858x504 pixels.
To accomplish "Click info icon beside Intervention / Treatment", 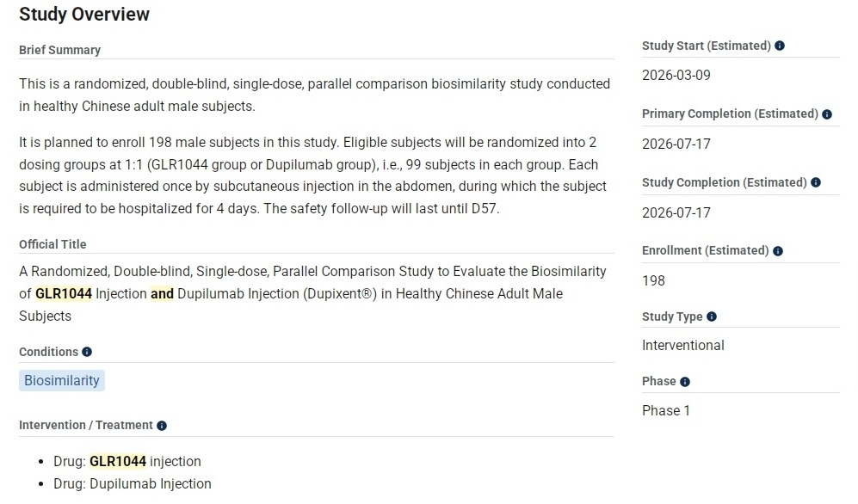I will point(162,426).
